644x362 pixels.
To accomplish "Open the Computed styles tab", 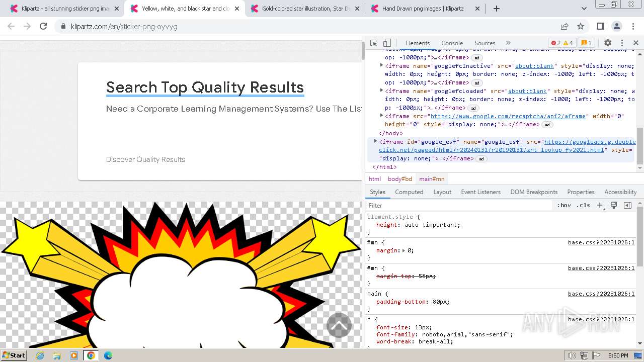I will pos(409,192).
